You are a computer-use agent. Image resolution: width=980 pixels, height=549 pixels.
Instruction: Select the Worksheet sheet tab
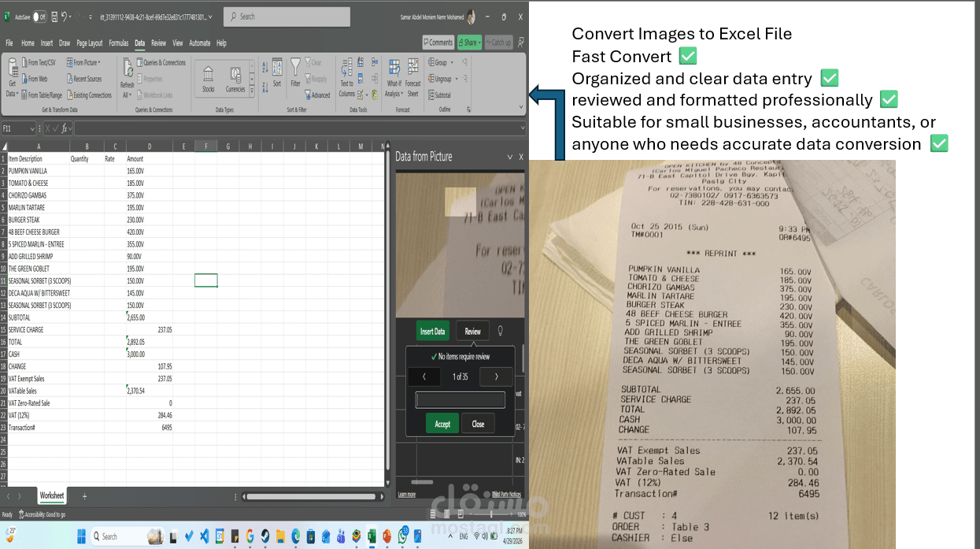coord(52,496)
